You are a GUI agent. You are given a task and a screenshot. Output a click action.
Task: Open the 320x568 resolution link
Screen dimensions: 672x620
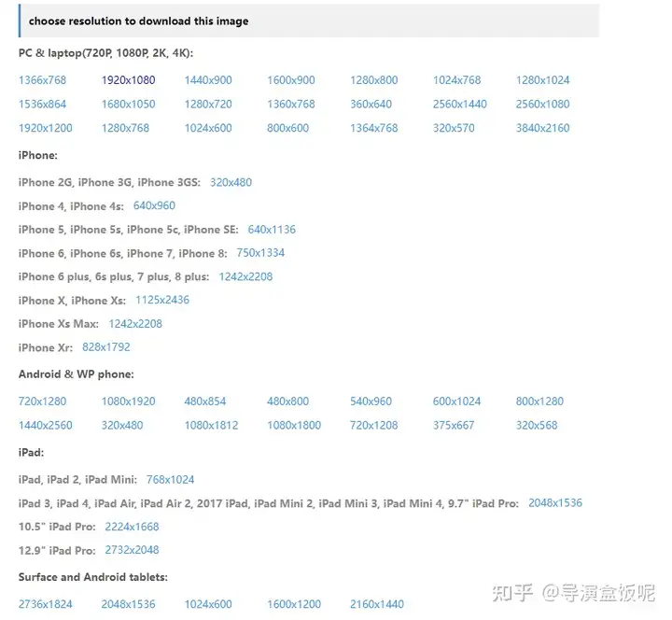pos(537,426)
